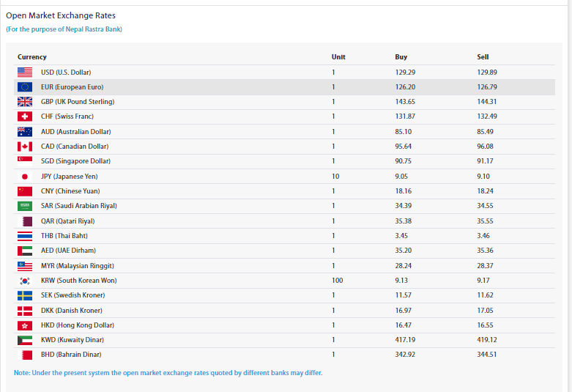Click the European Union flag icon
572x392 pixels.
(x=25, y=86)
